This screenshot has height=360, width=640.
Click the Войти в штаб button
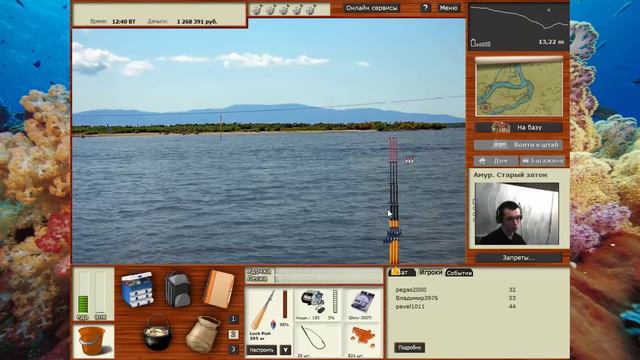click(519, 145)
